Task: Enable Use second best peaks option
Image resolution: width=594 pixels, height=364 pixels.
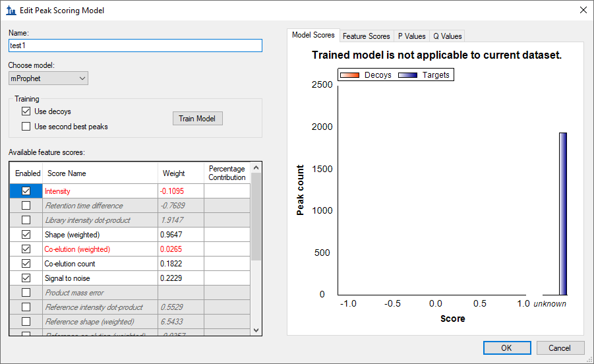Action: [x=26, y=127]
